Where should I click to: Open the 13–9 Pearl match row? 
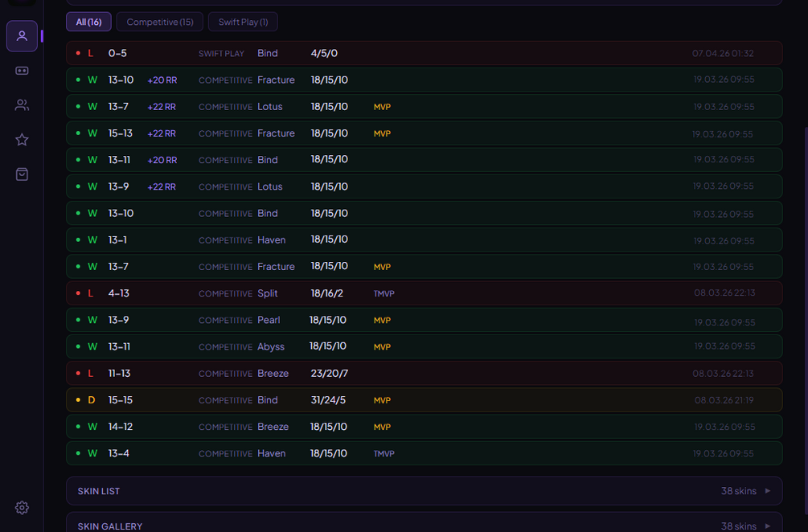(x=424, y=320)
